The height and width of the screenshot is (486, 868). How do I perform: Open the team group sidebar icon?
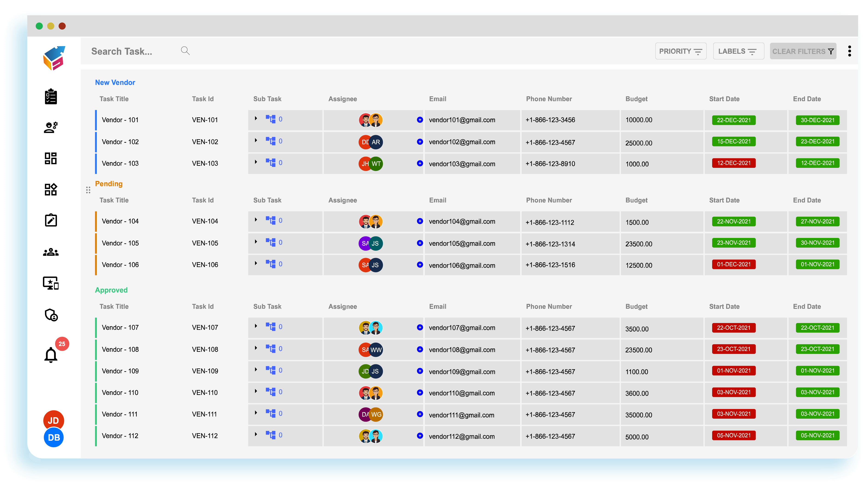click(51, 252)
